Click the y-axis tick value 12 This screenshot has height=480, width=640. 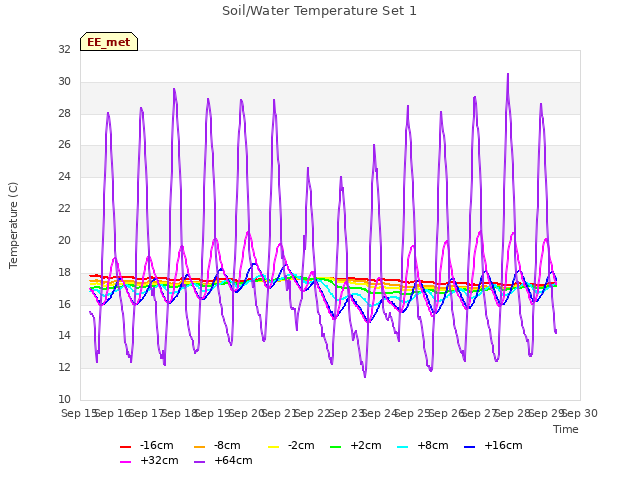coord(64,367)
